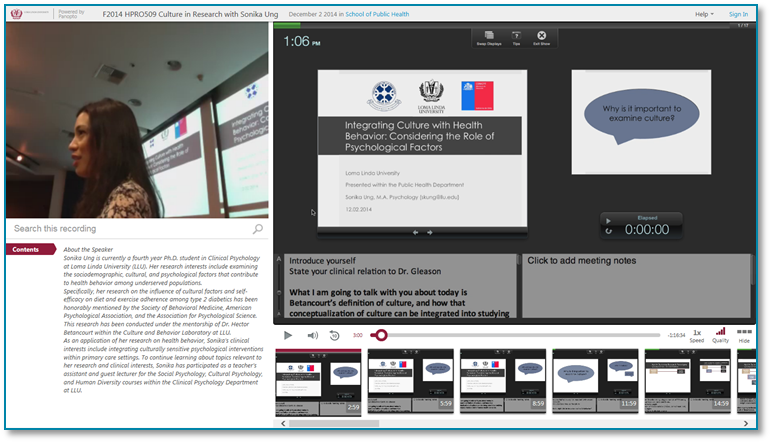Click the main slide 'Integrating Culture with Health Behavior'
This screenshot has height=443, width=771.
coord(422,148)
